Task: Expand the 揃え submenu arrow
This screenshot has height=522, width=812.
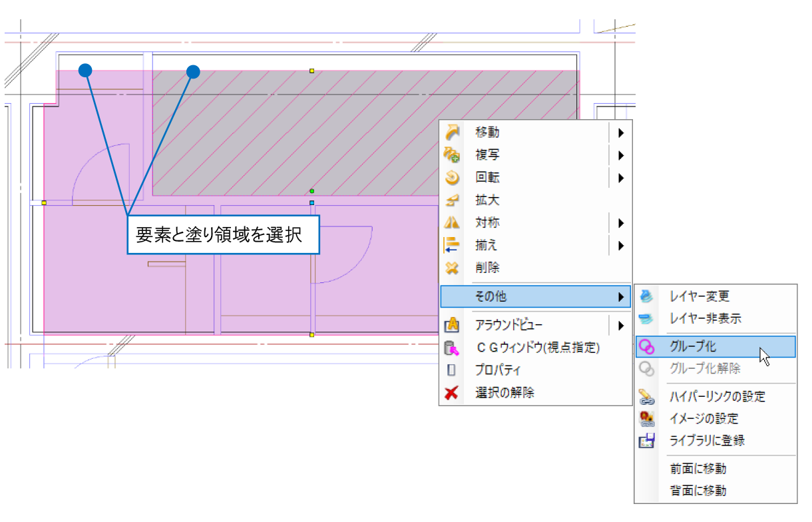Action: coord(620,246)
